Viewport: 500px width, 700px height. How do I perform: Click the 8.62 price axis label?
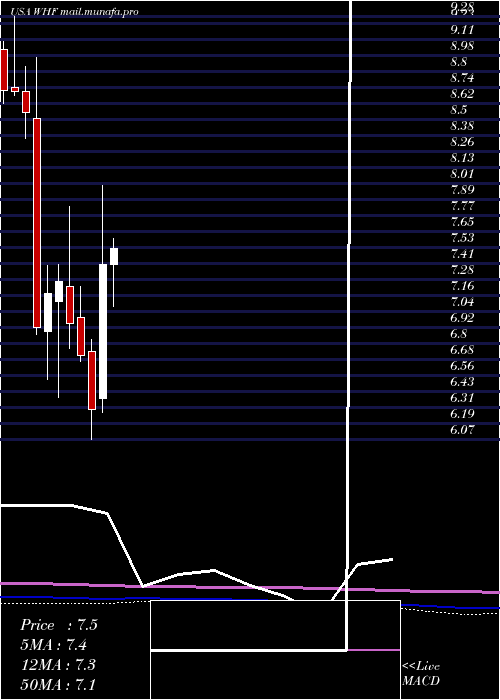(462, 94)
